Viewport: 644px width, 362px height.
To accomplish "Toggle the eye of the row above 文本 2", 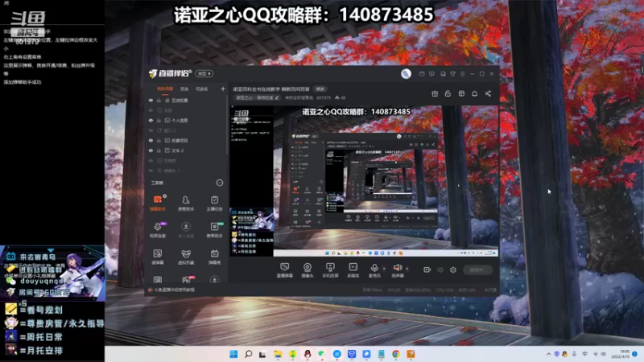I will pyautogui.click(x=151, y=140).
